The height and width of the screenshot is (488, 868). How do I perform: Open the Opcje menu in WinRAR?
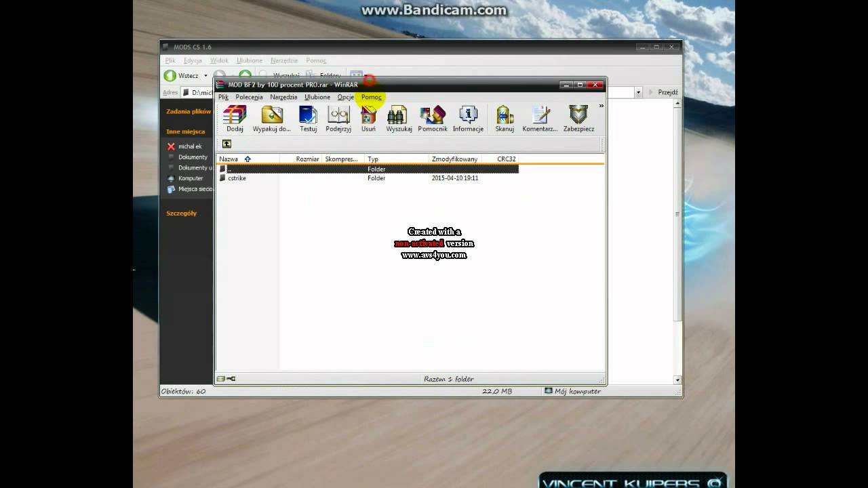(346, 97)
